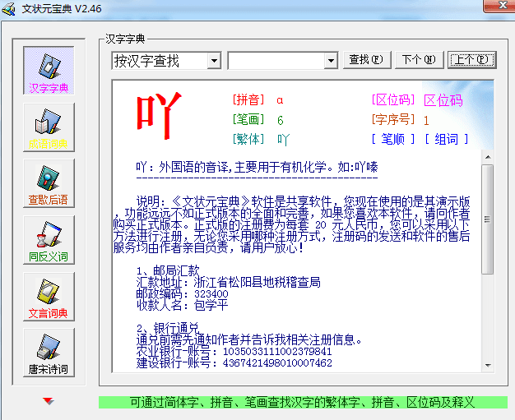Click the vertical scrollbar thumb in the definition pane
The width and height of the screenshot is (515, 420).
point(488,219)
